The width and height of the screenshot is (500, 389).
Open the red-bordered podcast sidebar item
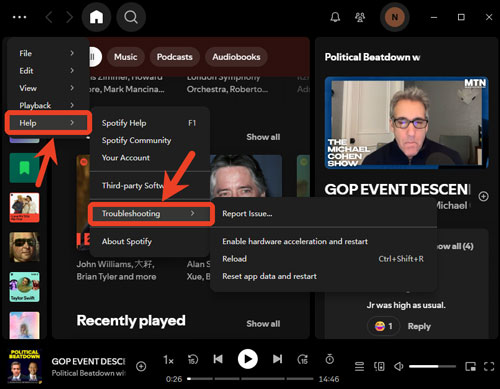click(24, 207)
